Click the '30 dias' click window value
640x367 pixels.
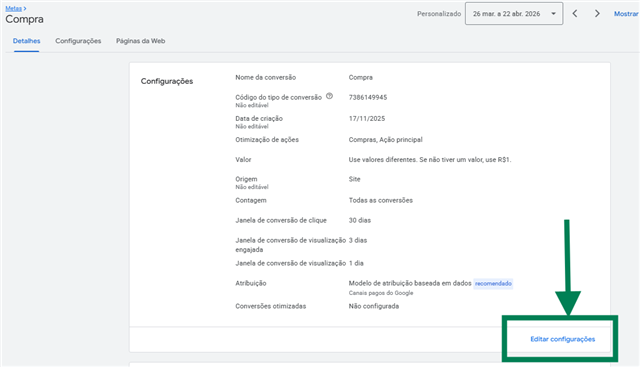point(360,220)
